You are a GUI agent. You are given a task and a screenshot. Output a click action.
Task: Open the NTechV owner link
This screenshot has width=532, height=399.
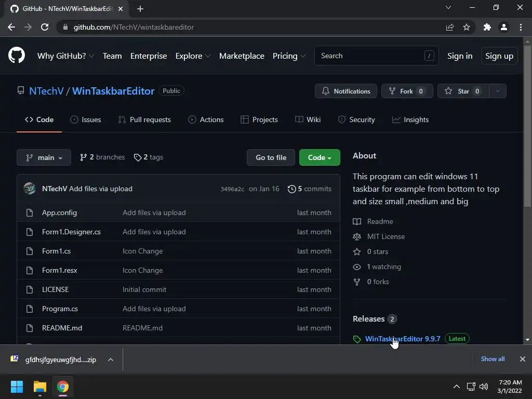tap(46, 91)
